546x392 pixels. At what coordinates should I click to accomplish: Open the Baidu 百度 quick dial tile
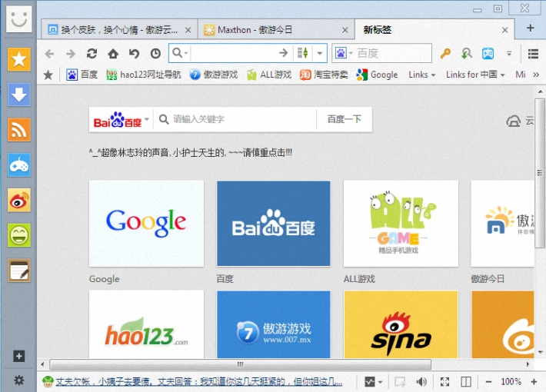pyautogui.click(x=273, y=224)
